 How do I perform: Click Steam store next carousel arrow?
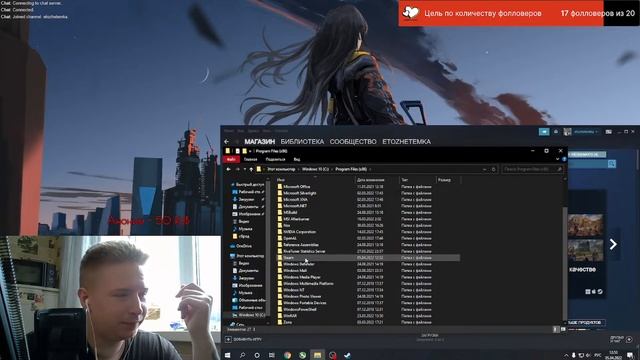point(613,244)
